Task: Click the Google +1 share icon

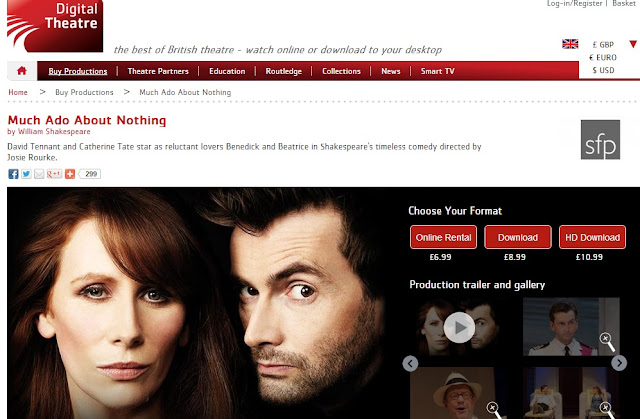Action: [x=54, y=174]
